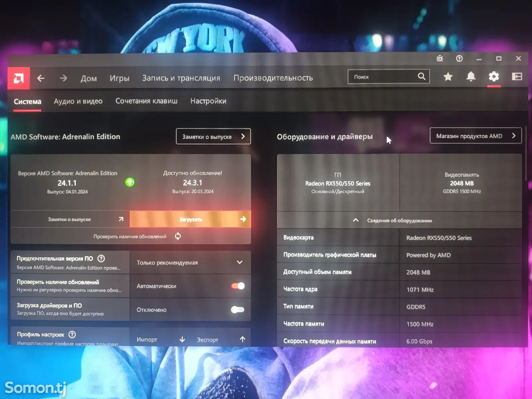Open the bug report icon

click(440, 59)
